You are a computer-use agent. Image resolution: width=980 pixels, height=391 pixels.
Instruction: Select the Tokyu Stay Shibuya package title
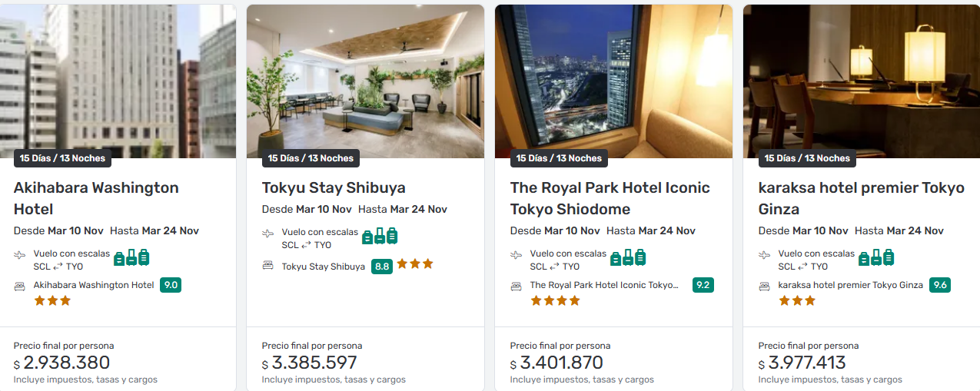click(334, 187)
